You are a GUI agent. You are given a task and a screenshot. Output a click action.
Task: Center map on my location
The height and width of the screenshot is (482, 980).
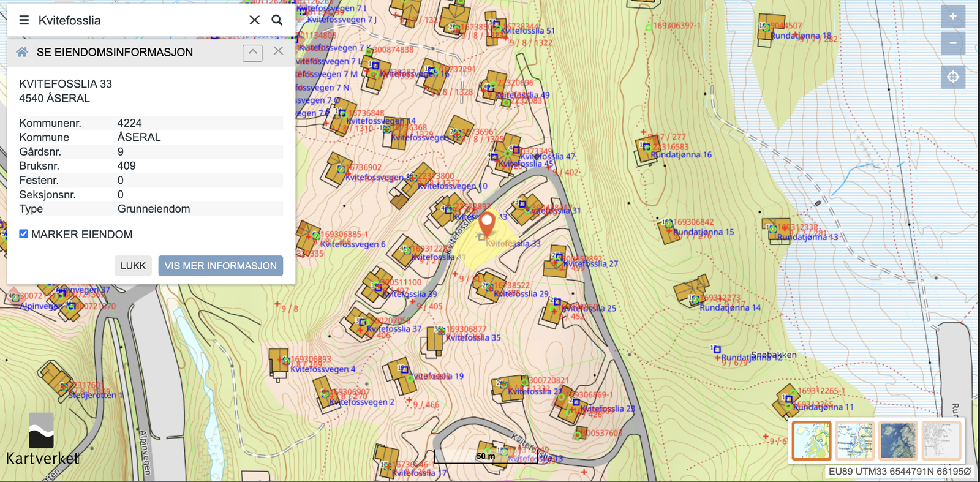click(x=953, y=77)
